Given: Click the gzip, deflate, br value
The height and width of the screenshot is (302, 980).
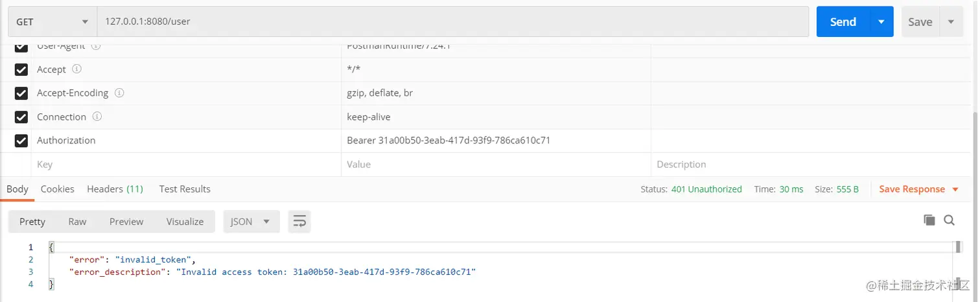Looking at the screenshot, I should pos(380,93).
